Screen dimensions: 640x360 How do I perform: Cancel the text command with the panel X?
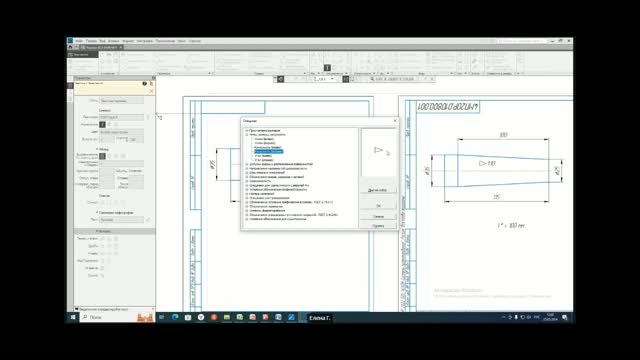(x=151, y=91)
